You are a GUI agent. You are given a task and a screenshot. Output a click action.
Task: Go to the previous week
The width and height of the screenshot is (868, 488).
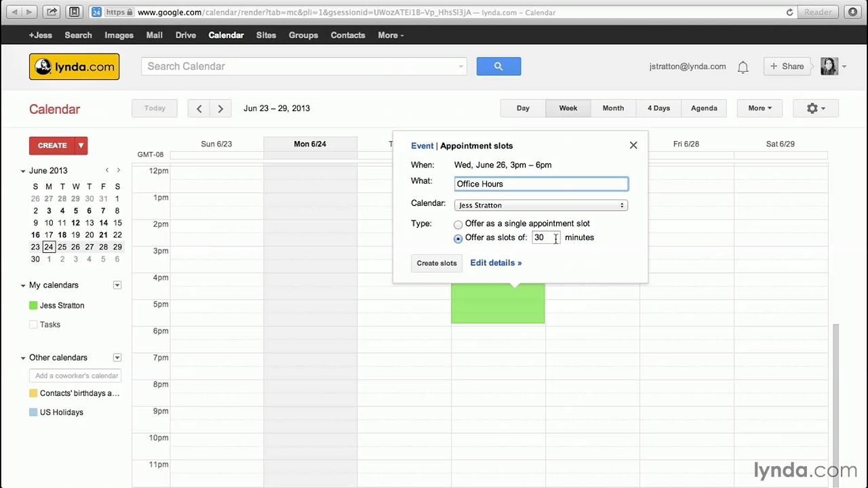[199, 108]
